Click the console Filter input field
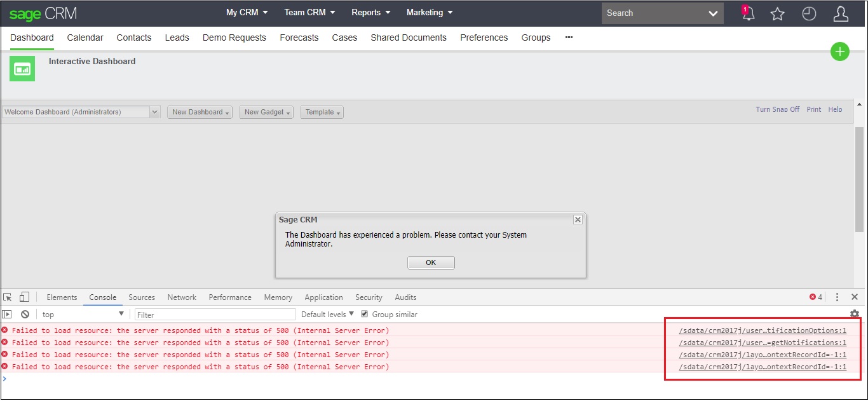868x401 pixels. 215,314
